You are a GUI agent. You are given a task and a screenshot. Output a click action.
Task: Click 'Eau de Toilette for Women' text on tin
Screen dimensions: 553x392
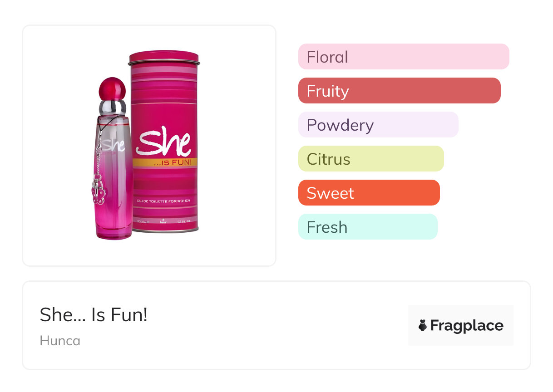pyautogui.click(x=165, y=201)
